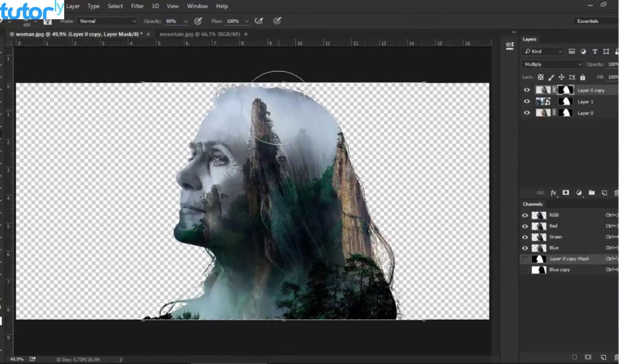Expand the brush Opacity slider arrow
The width and height of the screenshot is (619, 364).
[x=186, y=22]
